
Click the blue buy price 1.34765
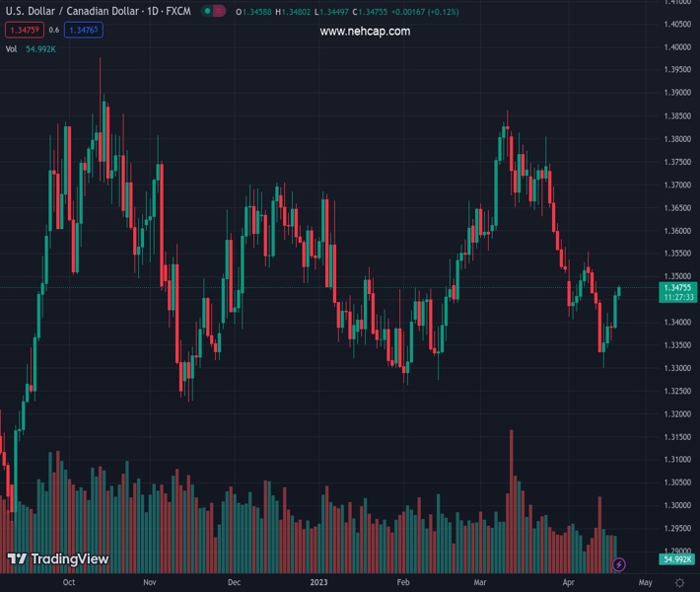[86, 30]
